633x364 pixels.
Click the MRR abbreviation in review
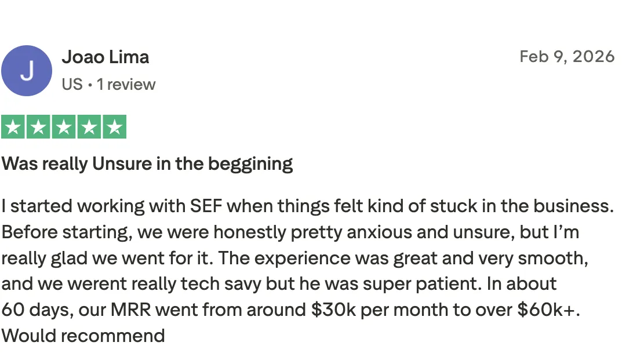[x=131, y=310]
